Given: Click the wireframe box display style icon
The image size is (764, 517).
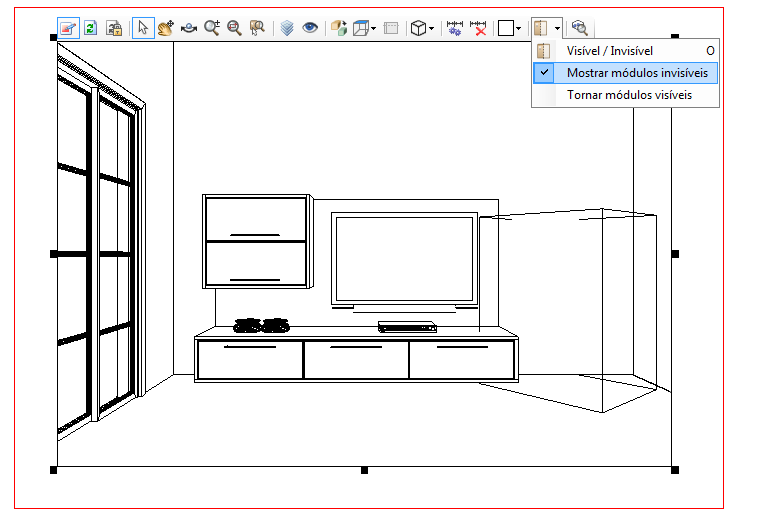Looking at the screenshot, I should (361, 28).
